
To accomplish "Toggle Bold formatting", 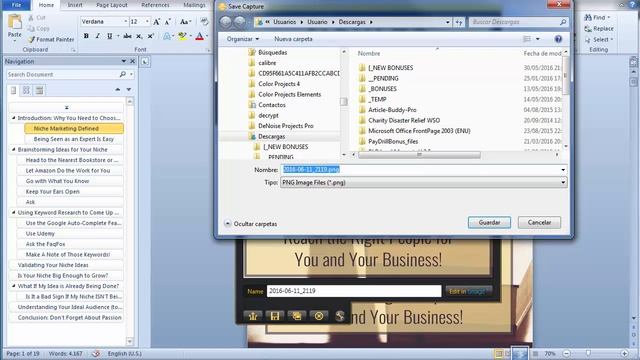I will click(86, 36).
